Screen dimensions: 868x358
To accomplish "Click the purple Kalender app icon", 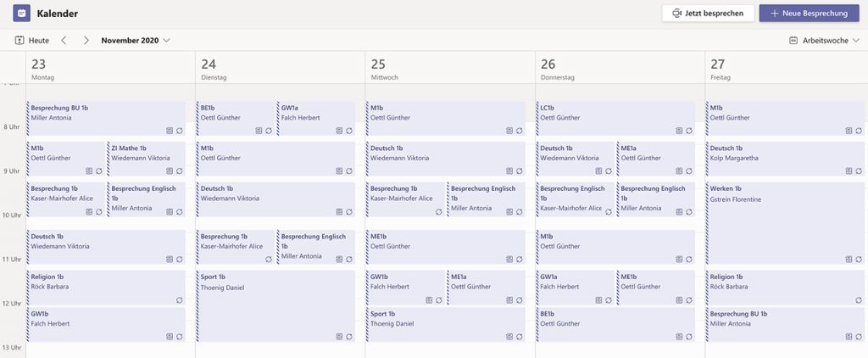I will (21, 14).
